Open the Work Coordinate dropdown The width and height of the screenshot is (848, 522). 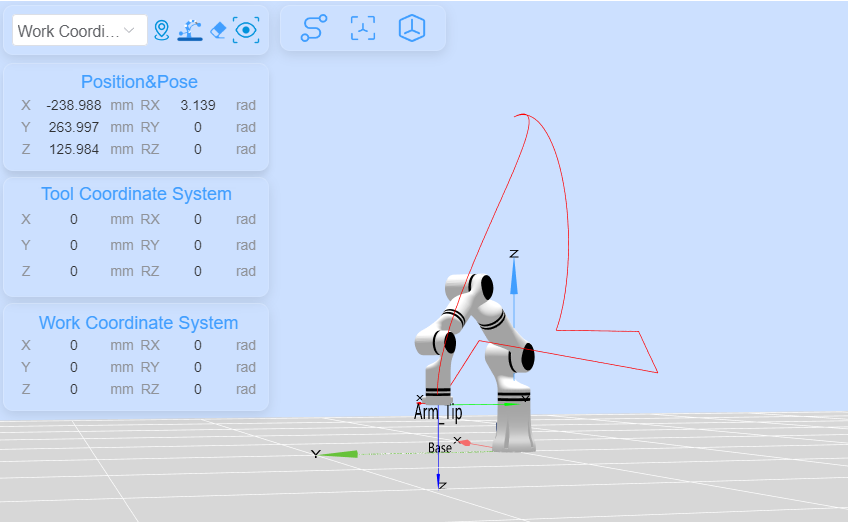pyautogui.click(x=80, y=30)
